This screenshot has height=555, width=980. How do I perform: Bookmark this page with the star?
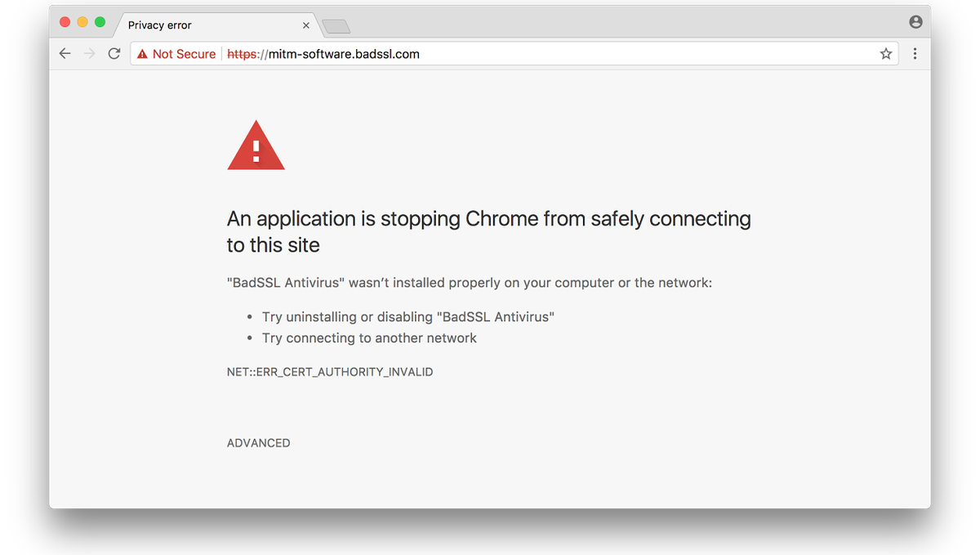point(885,54)
